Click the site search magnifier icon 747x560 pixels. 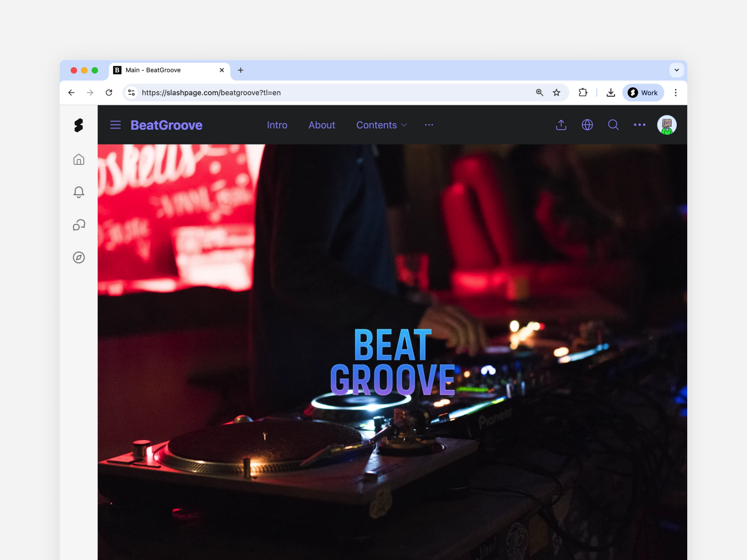pos(613,125)
